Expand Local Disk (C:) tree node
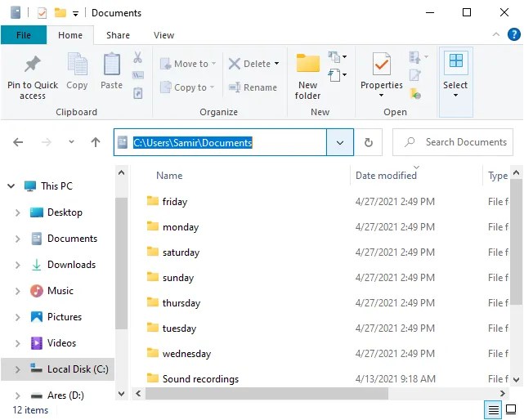524x420 pixels. coord(18,369)
